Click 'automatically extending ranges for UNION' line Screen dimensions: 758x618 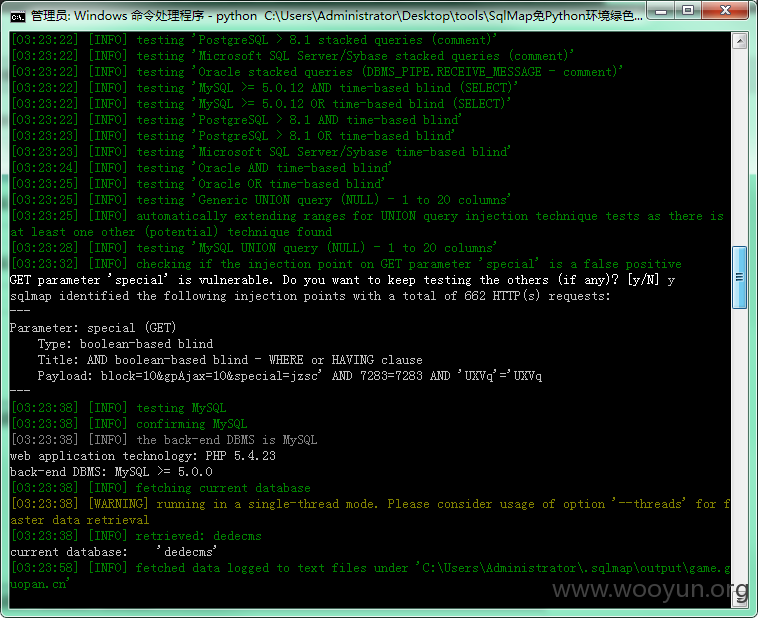pyautogui.click(x=367, y=224)
